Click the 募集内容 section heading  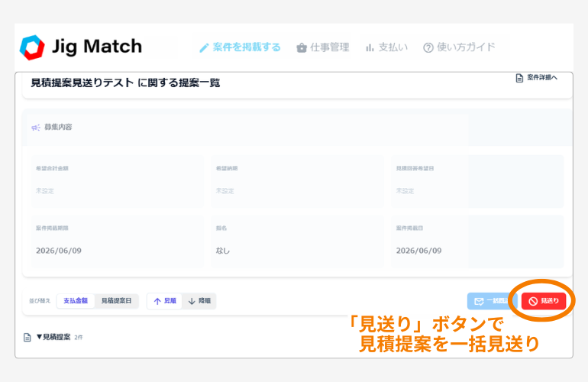tap(58, 128)
